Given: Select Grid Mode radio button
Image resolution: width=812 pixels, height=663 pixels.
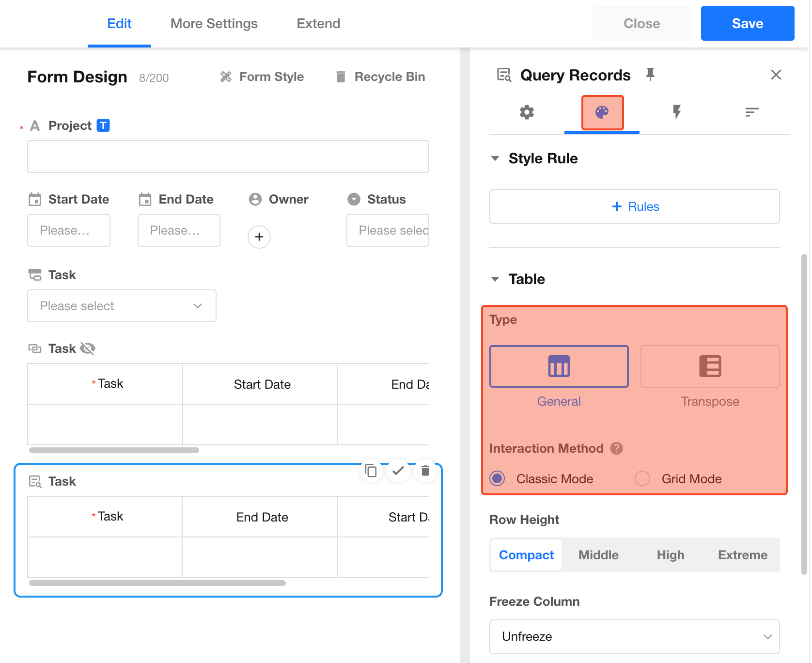Looking at the screenshot, I should click(x=642, y=478).
